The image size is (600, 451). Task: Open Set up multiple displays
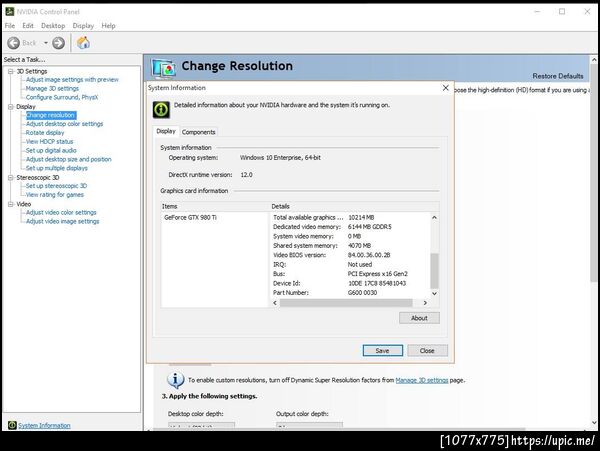(x=57, y=168)
